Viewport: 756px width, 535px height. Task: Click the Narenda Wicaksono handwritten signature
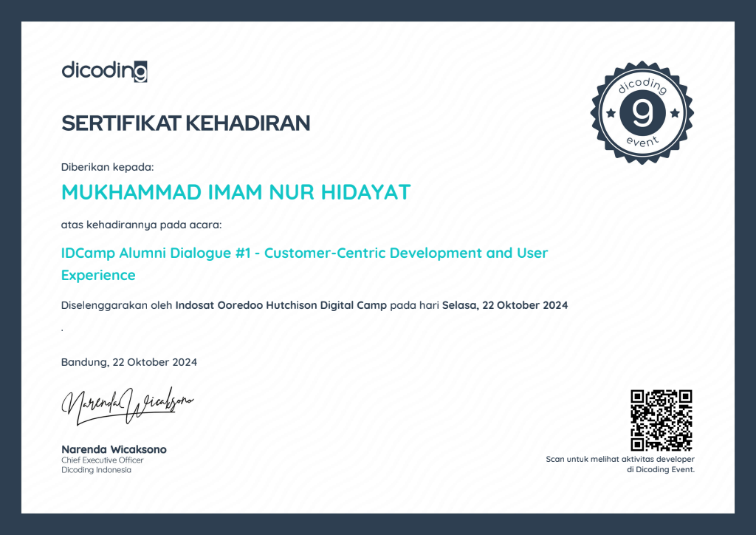127,406
